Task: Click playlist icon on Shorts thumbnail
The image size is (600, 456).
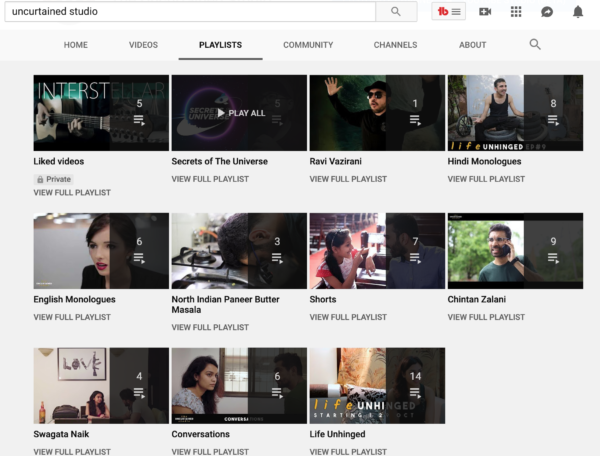Action: click(415, 258)
